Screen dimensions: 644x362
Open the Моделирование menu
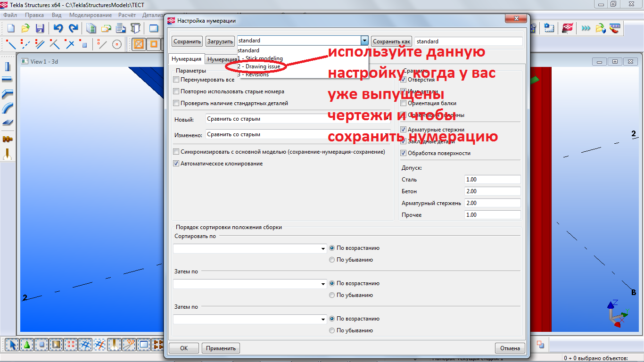90,15
